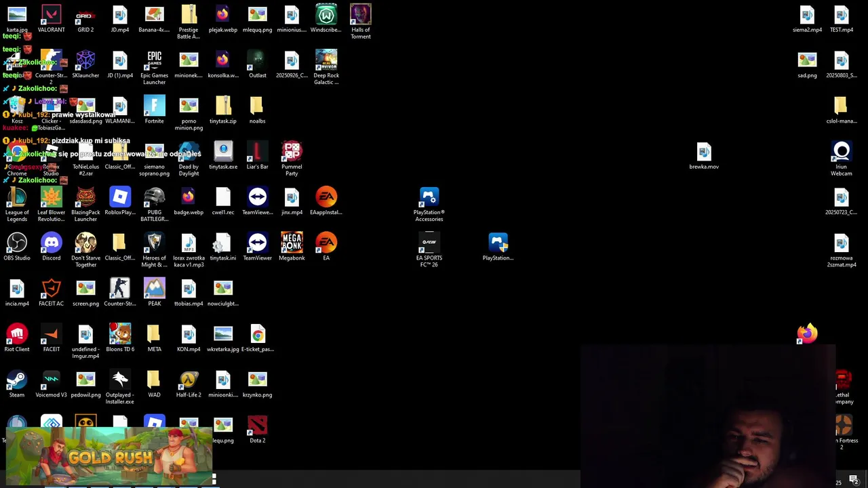Open the Iriun Webcam app
Image resolution: width=868 pixels, height=488 pixels.
click(x=842, y=159)
